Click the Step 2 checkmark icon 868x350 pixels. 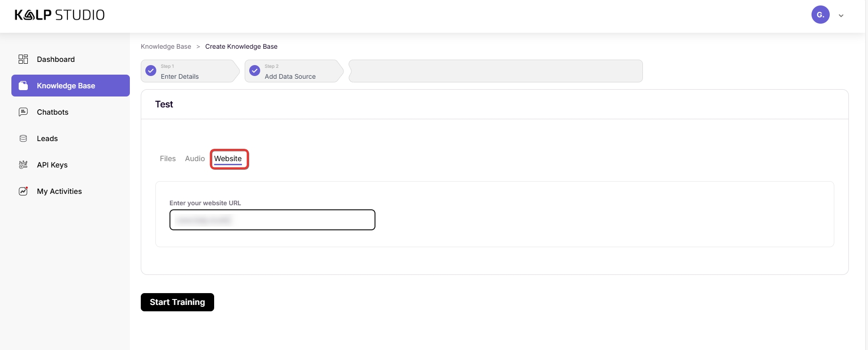point(255,71)
